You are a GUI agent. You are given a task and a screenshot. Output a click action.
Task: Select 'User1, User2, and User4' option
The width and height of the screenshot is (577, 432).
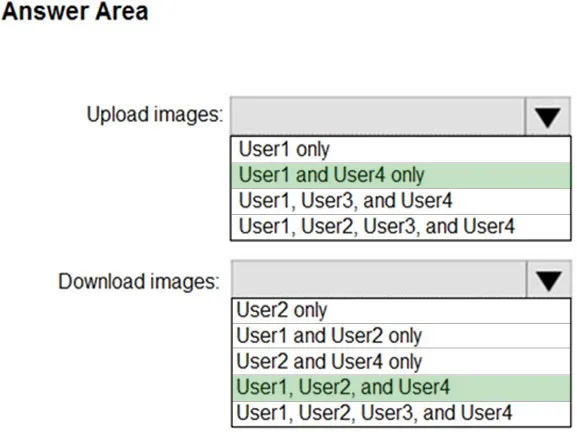401,387
